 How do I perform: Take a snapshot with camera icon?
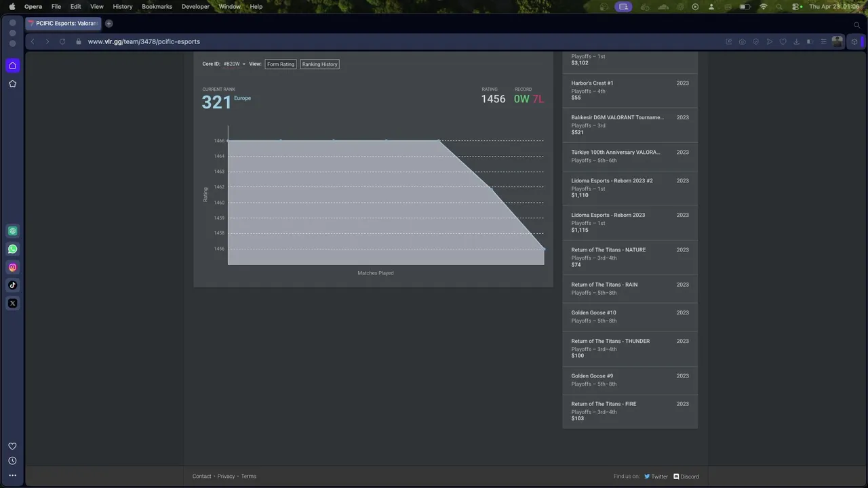pos(743,41)
